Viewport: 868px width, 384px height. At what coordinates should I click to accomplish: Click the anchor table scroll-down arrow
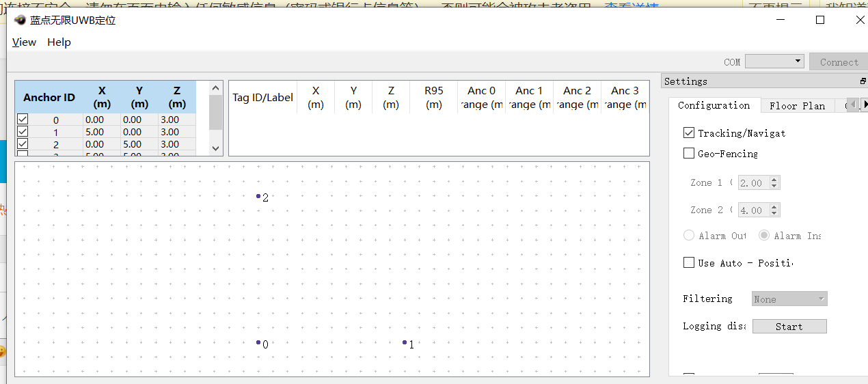216,148
